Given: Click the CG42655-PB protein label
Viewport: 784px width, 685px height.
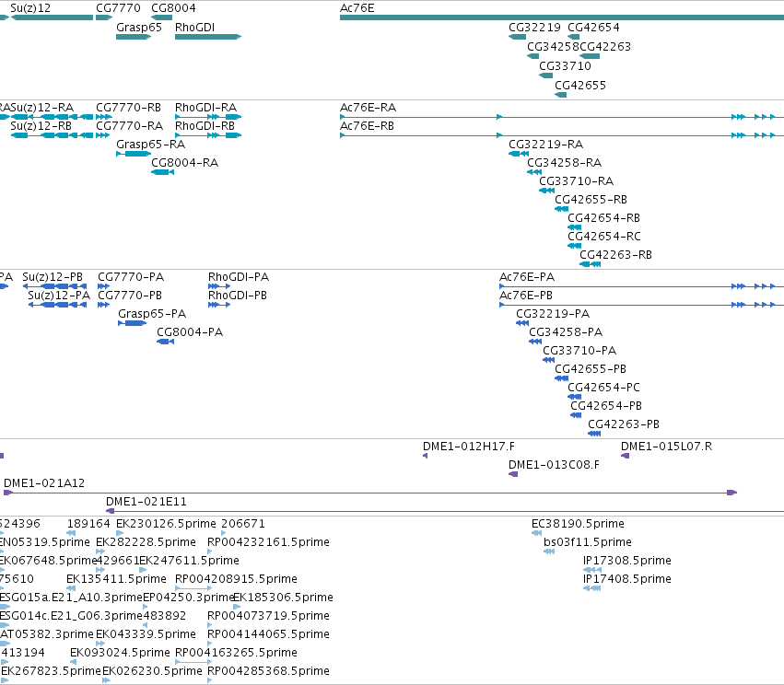Looking at the screenshot, I should [590, 369].
